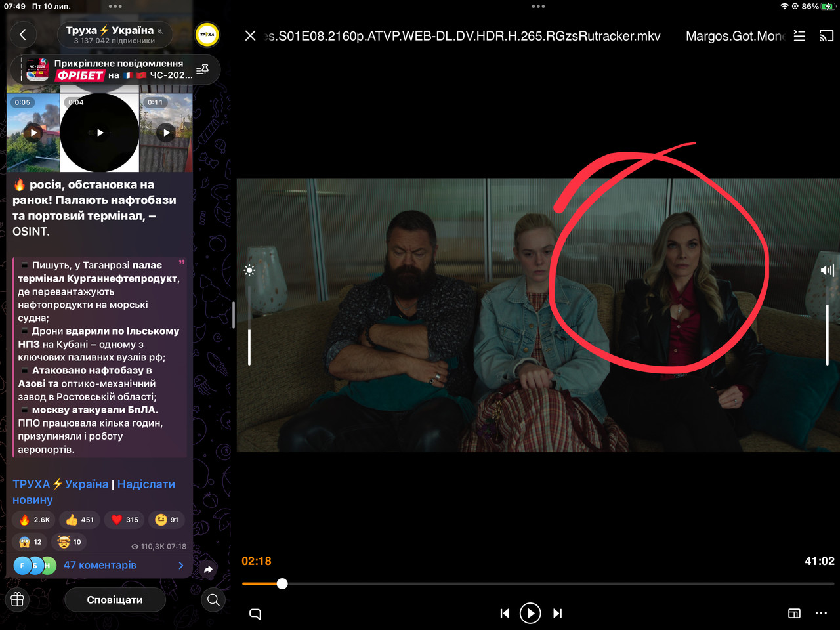Open the 47 коментарів thread
Screen dimensions: 840x630
[x=100, y=565]
